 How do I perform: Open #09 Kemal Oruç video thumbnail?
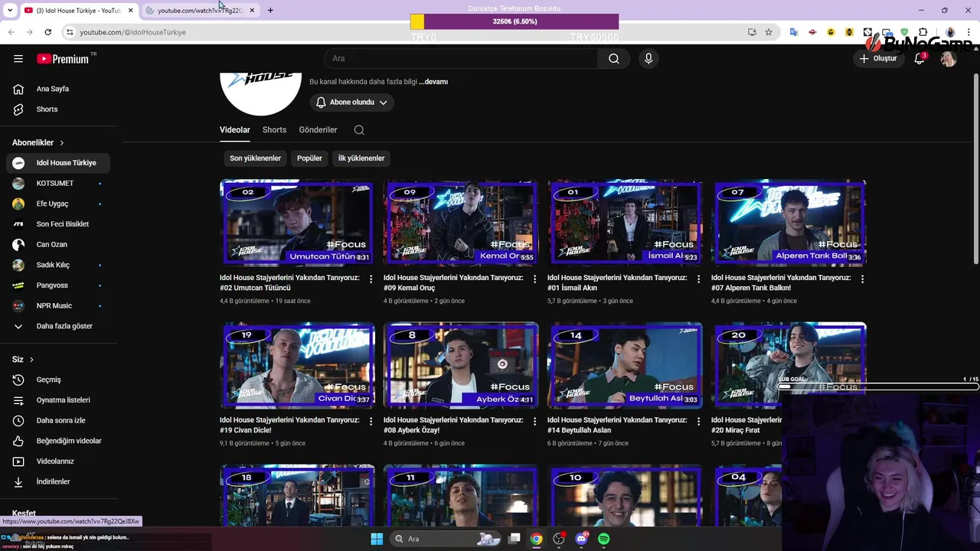coord(461,223)
